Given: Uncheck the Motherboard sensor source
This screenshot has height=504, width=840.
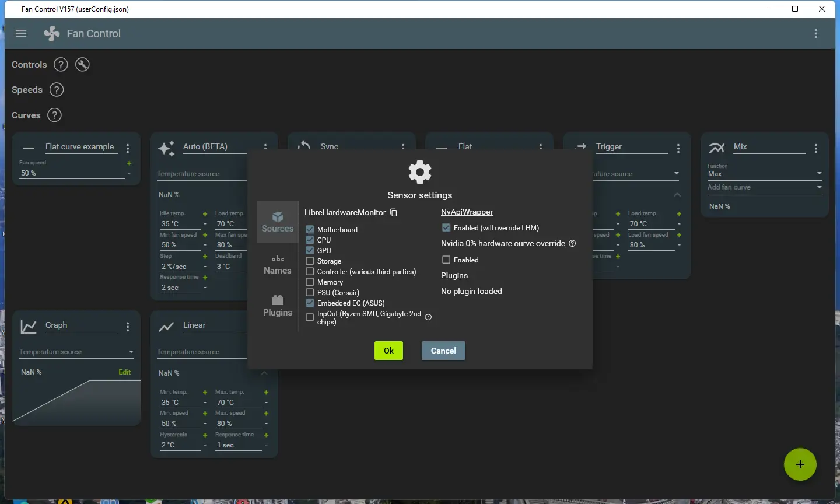Looking at the screenshot, I should 310,229.
